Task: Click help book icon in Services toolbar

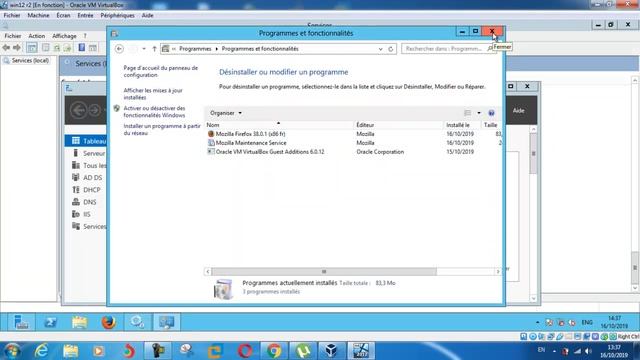Action: click(x=82, y=48)
